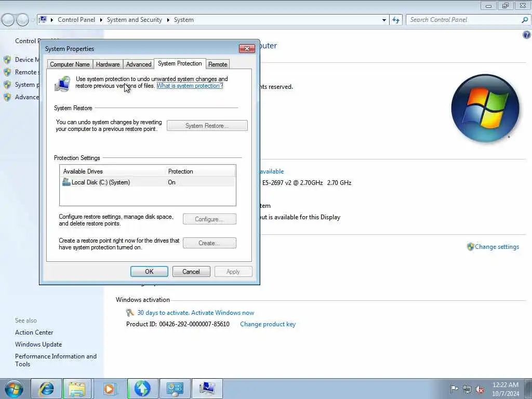Click the System Restore... button
Viewport: 532px width, 399px height.
[x=207, y=126]
